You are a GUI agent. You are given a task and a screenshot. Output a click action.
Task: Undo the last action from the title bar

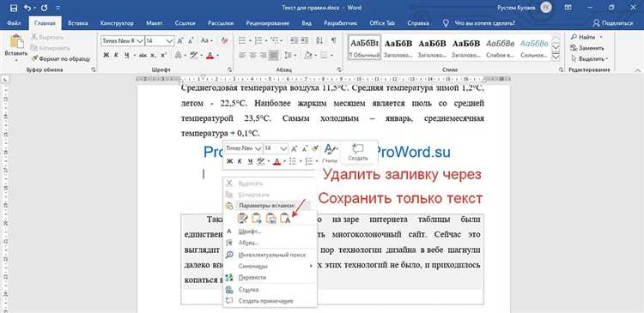pos(27,8)
